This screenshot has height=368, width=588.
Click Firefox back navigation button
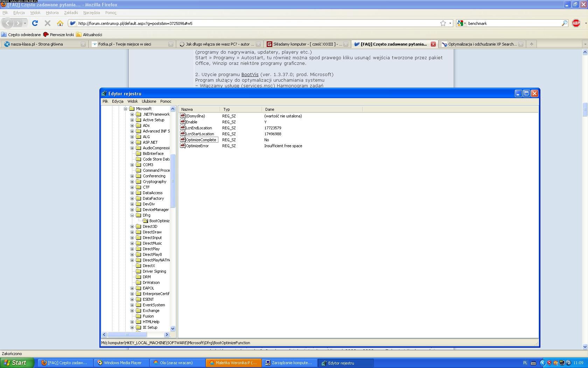(8, 23)
